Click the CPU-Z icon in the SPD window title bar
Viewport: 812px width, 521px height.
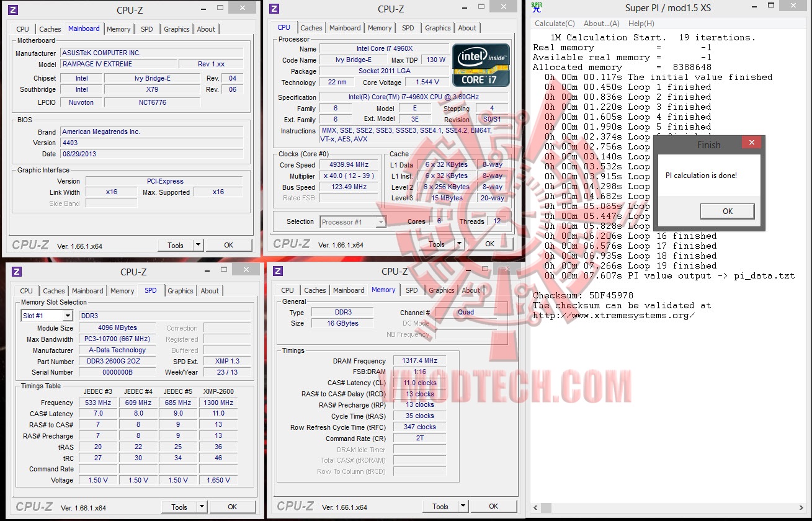click(x=17, y=271)
